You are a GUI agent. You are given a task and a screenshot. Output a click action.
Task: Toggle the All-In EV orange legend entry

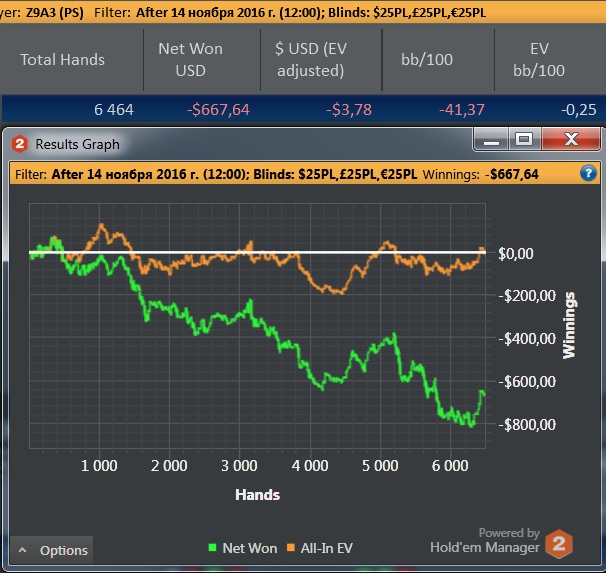[x=319, y=548]
